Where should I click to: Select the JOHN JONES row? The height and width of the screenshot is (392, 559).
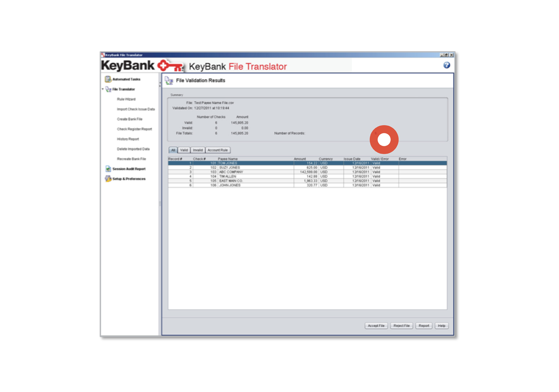pyautogui.click(x=307, y=185)
